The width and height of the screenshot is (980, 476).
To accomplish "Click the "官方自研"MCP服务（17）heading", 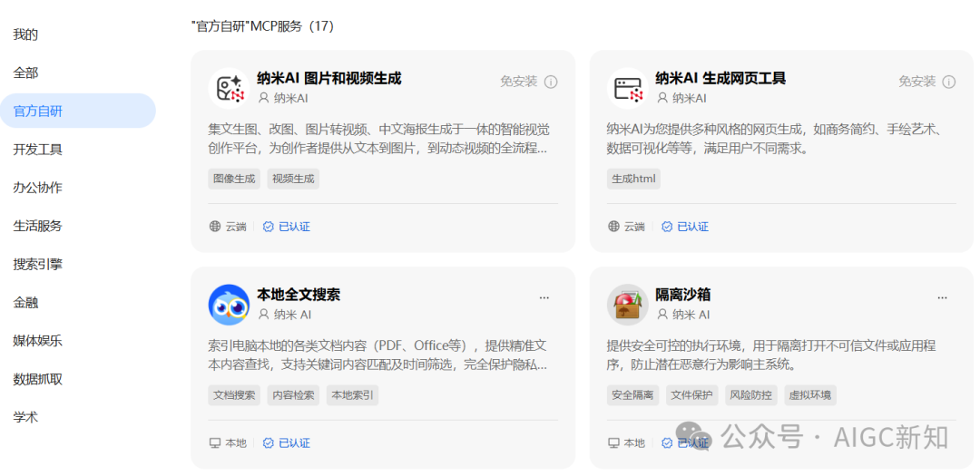I will 263,26.
